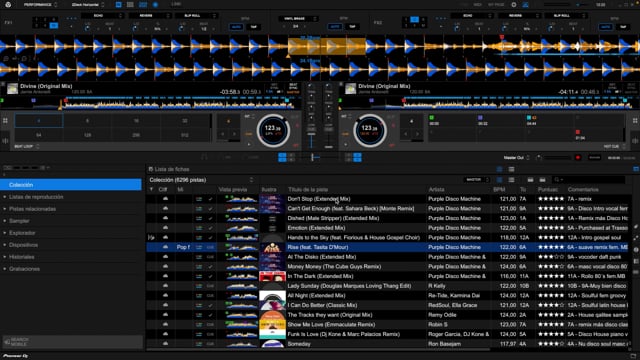Open the PERFORMANCE mode dropdown
This screenshot has height=360, width=640.
click(x=40, y=4)
